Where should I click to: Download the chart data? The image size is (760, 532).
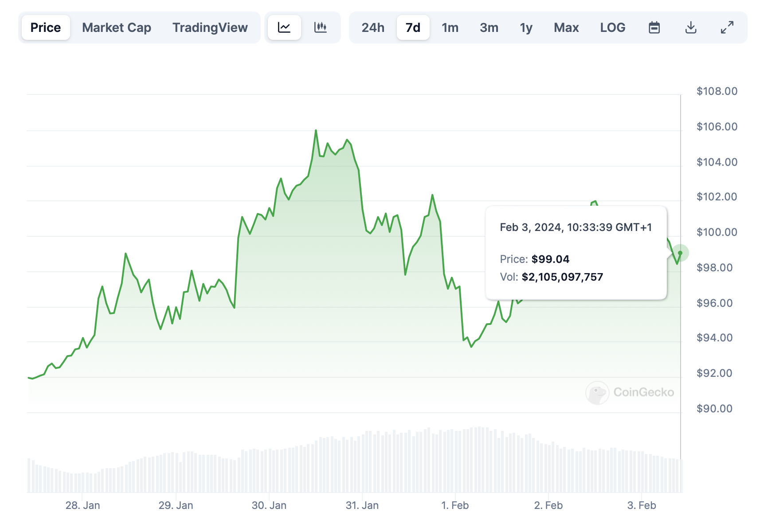pyautogui.click(x=690, y=27)
